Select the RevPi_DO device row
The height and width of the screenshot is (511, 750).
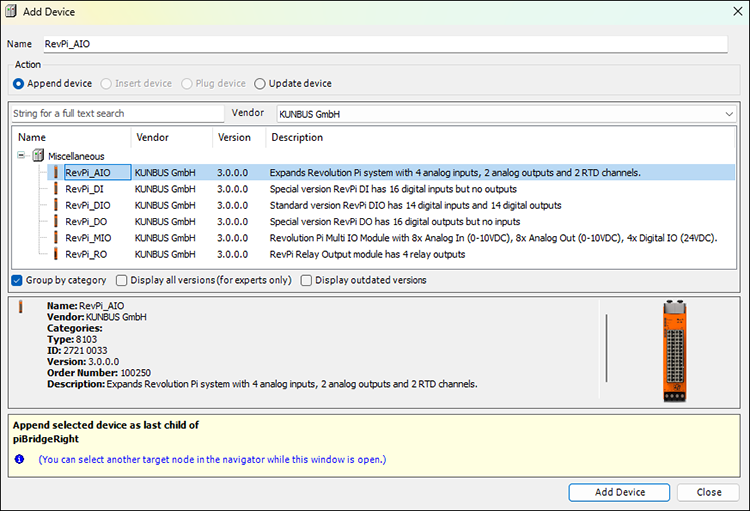pos(391,221)
